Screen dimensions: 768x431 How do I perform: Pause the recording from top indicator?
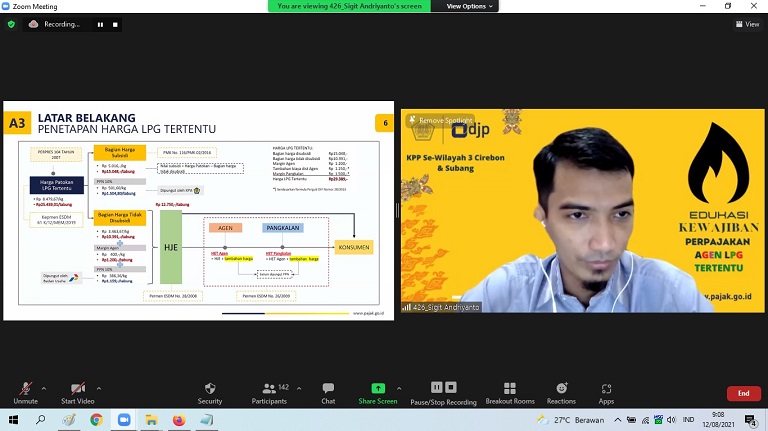pyautogui.click(x=99, y=24)
